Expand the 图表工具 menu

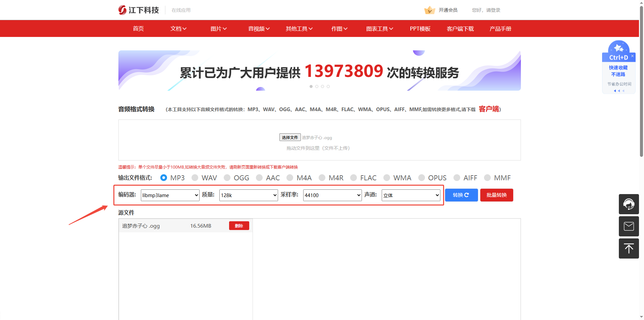380,29
